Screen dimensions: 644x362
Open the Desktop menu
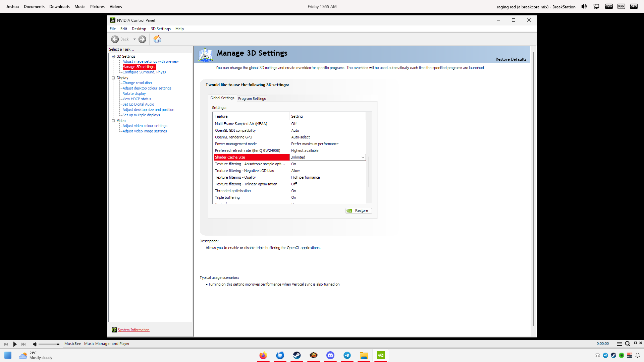point(139,29)
